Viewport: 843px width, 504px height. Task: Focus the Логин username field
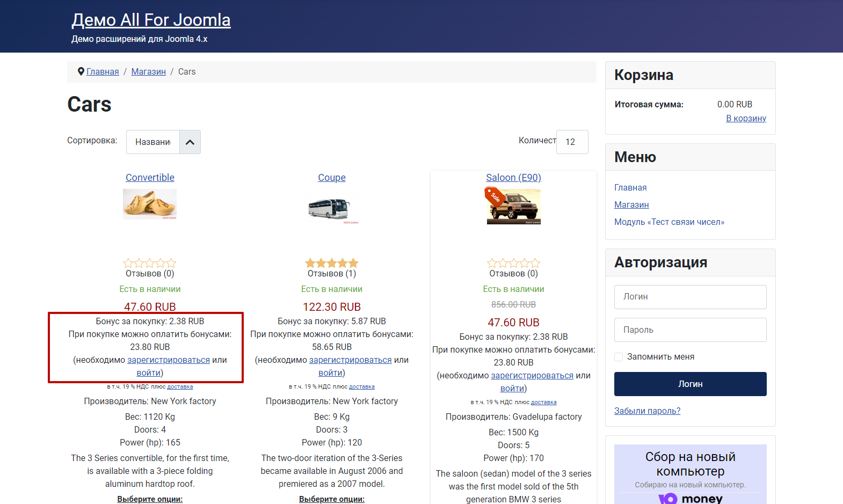click(x=691, y=297)
